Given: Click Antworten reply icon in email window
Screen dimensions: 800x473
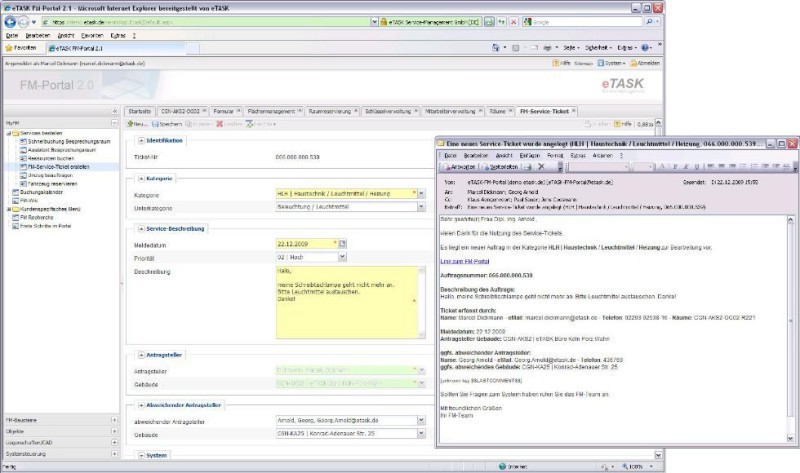Looking at the screenshot, I should pos(447,167).
